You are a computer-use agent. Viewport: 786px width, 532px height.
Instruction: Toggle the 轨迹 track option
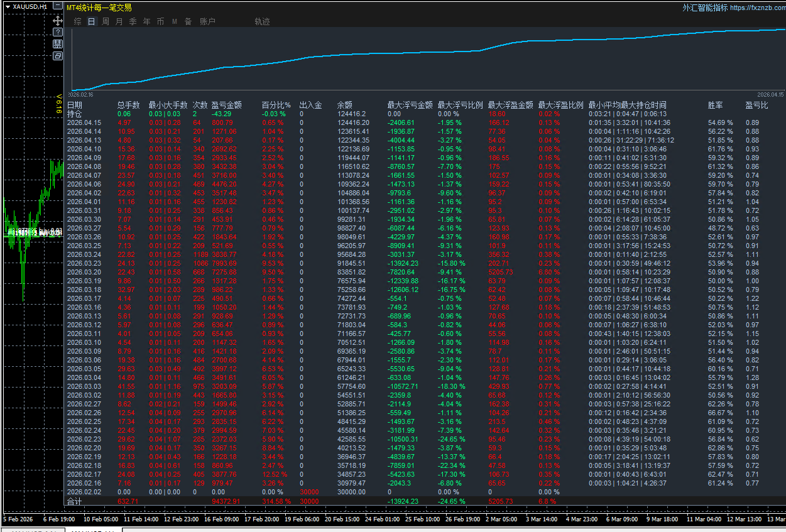[262, 21]
